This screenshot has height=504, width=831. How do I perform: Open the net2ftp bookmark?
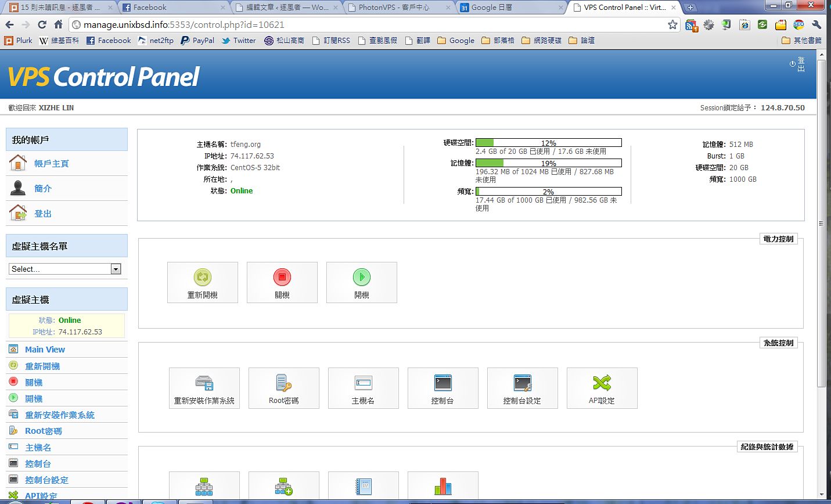(x=156, y=41)
